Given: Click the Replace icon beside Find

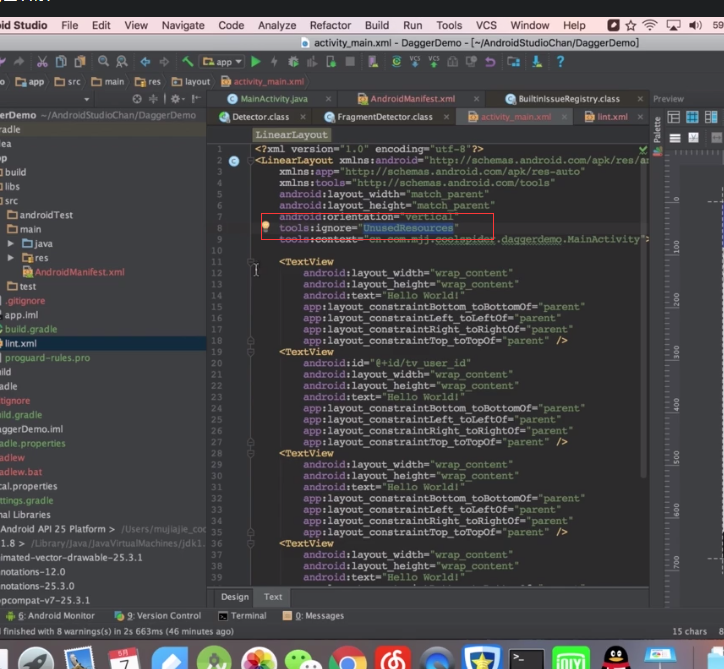Looking at the screenshot, I should pyautogui.click(x=121, y=61).
